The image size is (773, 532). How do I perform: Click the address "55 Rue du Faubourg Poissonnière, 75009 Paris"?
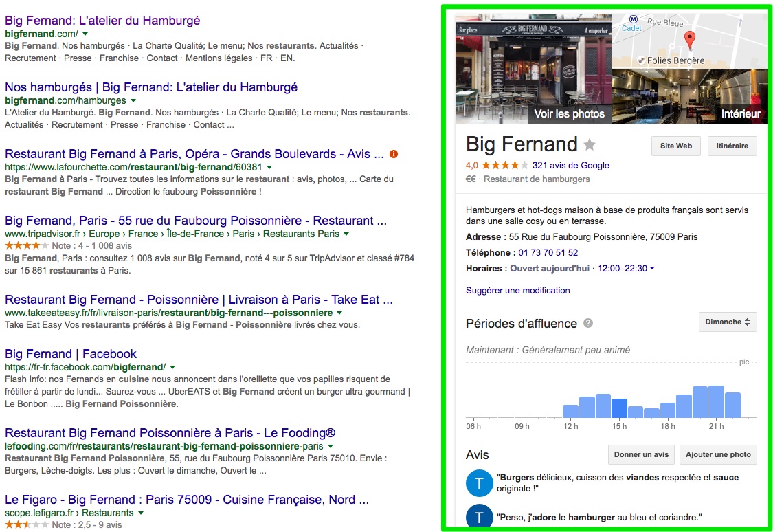[x=603, y=236]
